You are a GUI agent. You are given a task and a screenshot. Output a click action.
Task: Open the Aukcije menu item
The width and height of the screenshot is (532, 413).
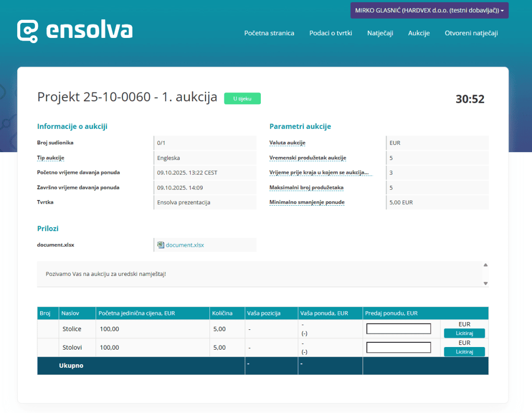click(419, 33)
